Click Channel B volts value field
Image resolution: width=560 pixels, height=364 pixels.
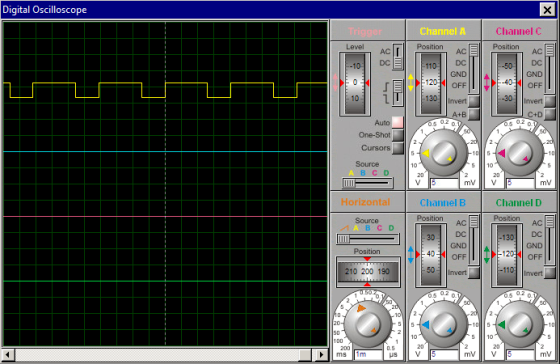pyautogui.click(x=444, y=354)
